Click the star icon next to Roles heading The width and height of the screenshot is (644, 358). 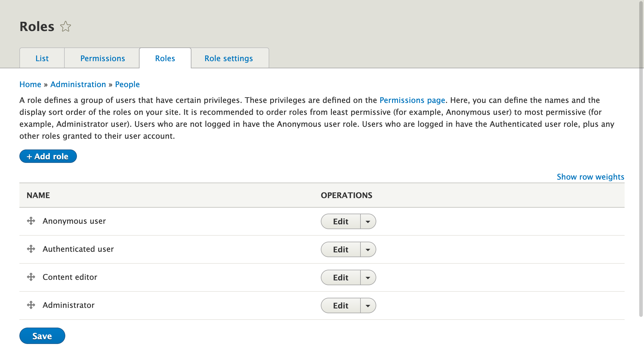click(x=65, y=26)
